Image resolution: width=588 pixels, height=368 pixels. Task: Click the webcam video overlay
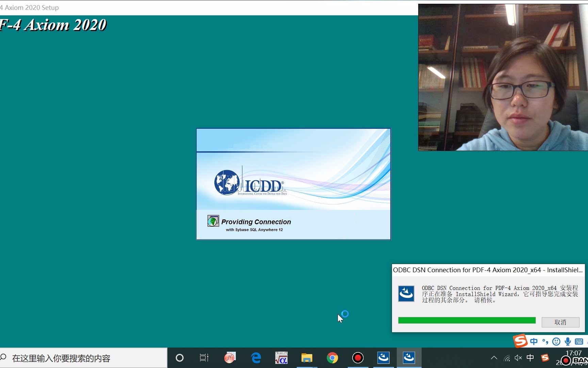503,77
